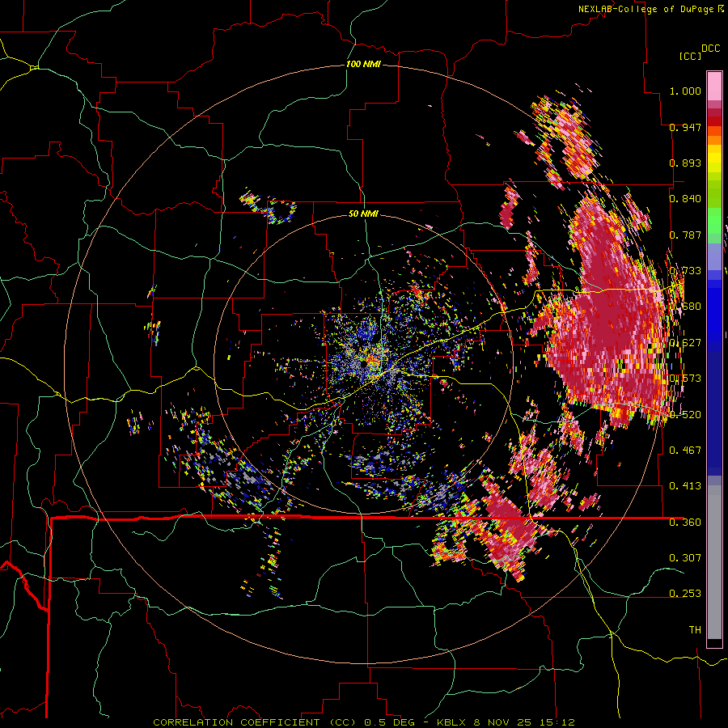Viewport: 728px width, 728px height.
Task: Click the 0.360 legend value
Action: click(685, 522)
